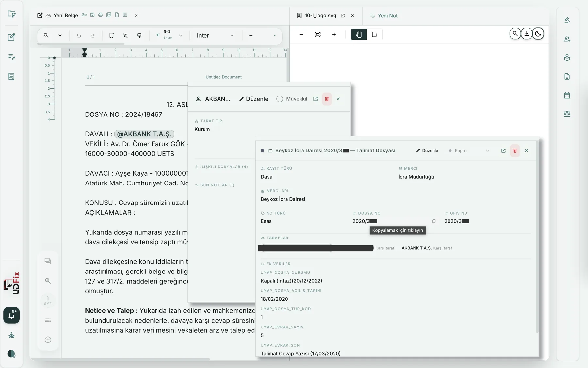Open the notifications bell with 9+ badge
This screenshot has height=368, width=588.
coord(11,315)
